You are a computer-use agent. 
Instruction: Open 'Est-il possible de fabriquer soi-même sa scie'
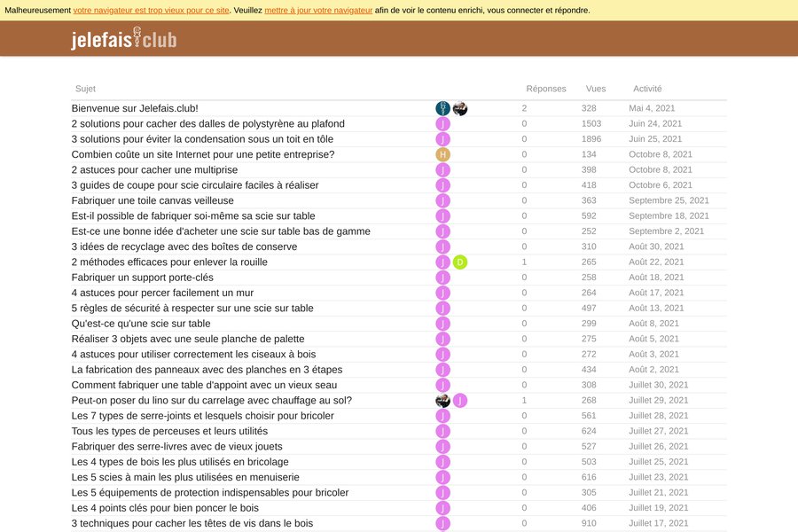193,215
